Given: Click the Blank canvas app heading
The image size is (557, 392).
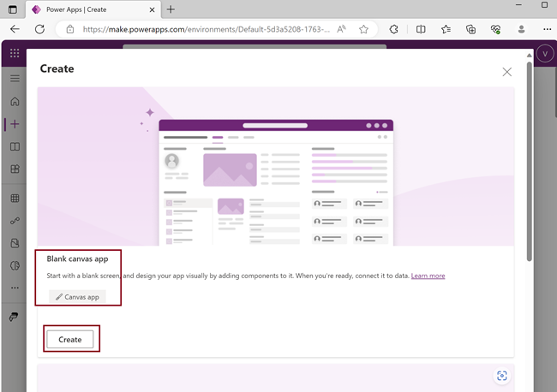Looking at the screenshot, I should click(77, 258).
